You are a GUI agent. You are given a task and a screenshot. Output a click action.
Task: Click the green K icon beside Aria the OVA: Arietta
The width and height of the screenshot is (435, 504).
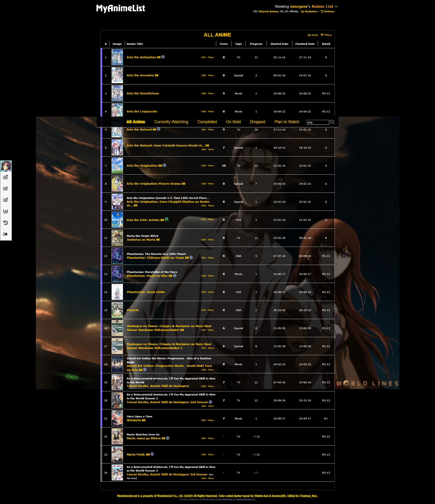coord(167,219)
